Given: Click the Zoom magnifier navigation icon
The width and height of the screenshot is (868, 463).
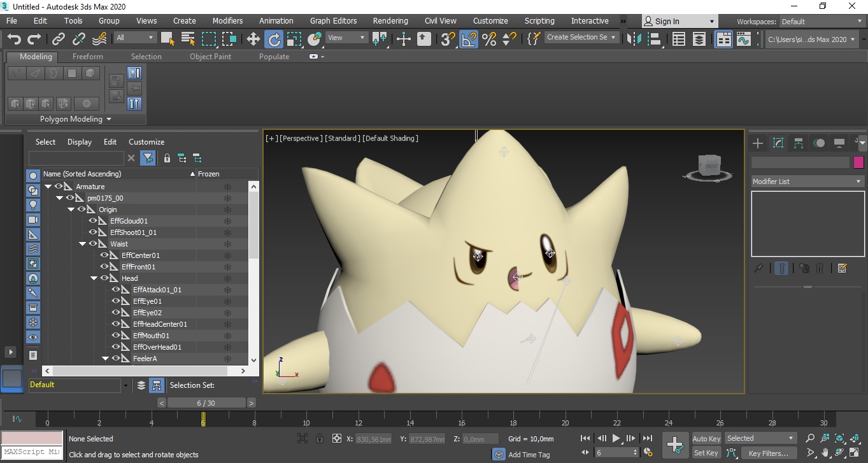Looking at the screenshot, I should tap(810, 438).
